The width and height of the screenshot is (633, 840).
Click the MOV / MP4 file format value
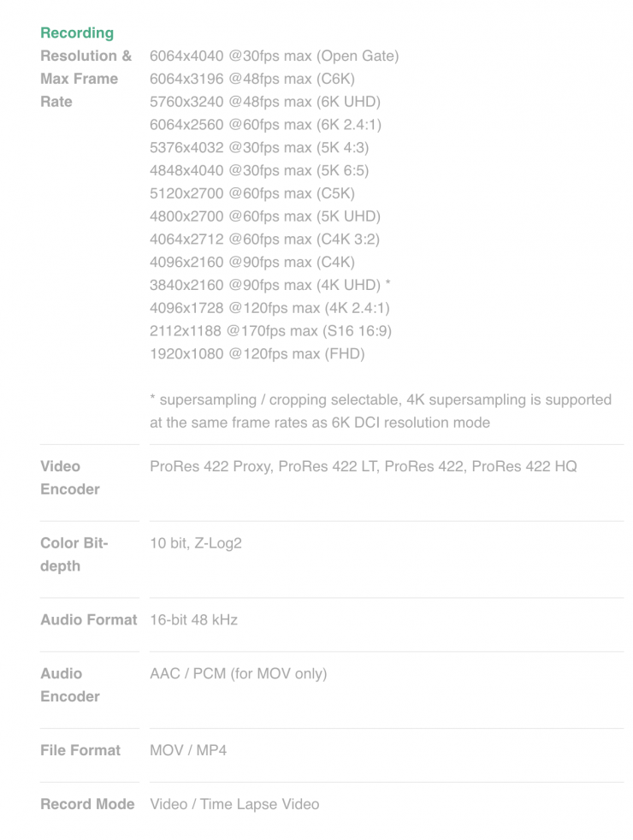(188, 750)
